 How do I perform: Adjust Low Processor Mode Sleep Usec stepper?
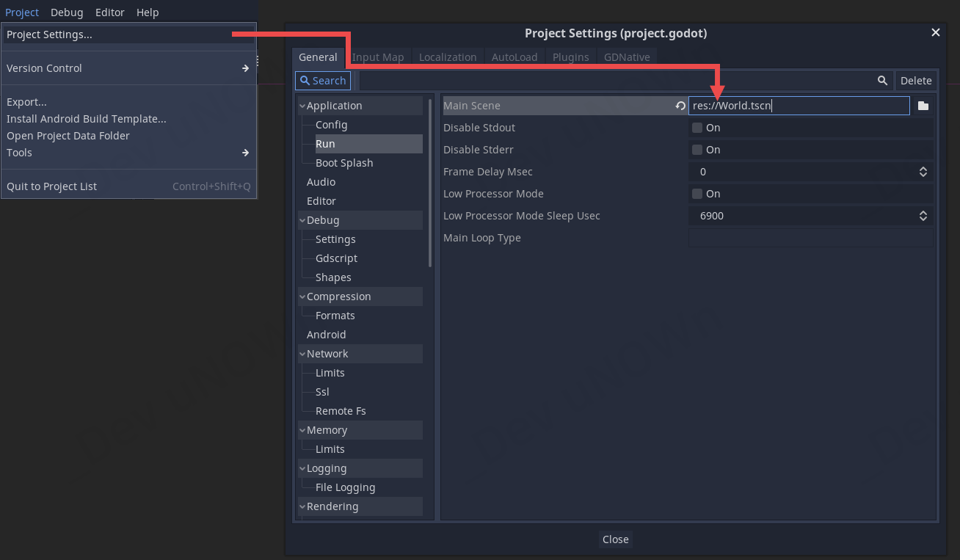(923, 216)
